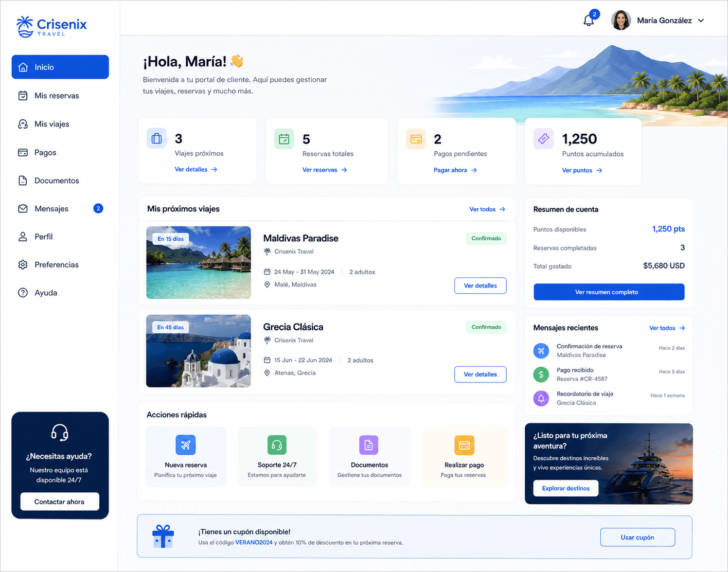Click the Crisenix Travel logo
The width and height of the screenshot is (728, 572).
click(x=51, y=26)
